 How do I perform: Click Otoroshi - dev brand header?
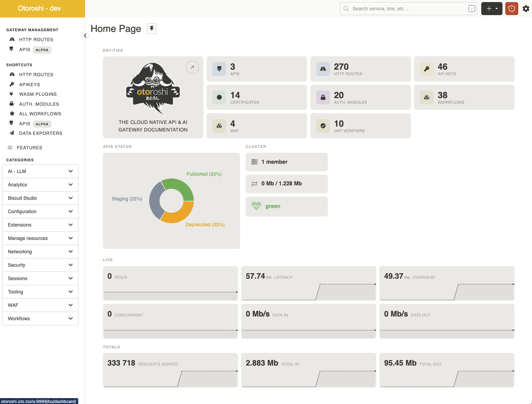tap(39, 9)
